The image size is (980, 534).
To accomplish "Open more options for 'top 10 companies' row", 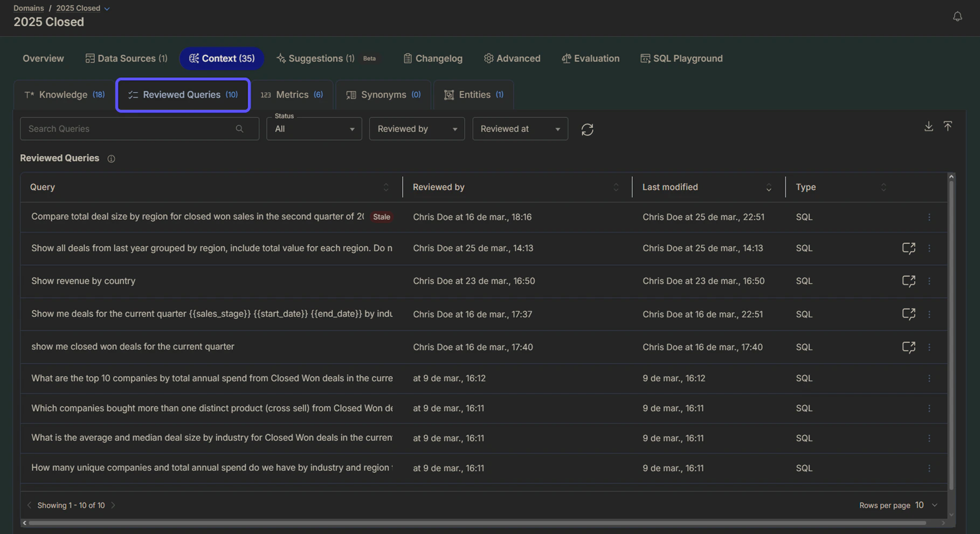I will [x=929, y=378].
